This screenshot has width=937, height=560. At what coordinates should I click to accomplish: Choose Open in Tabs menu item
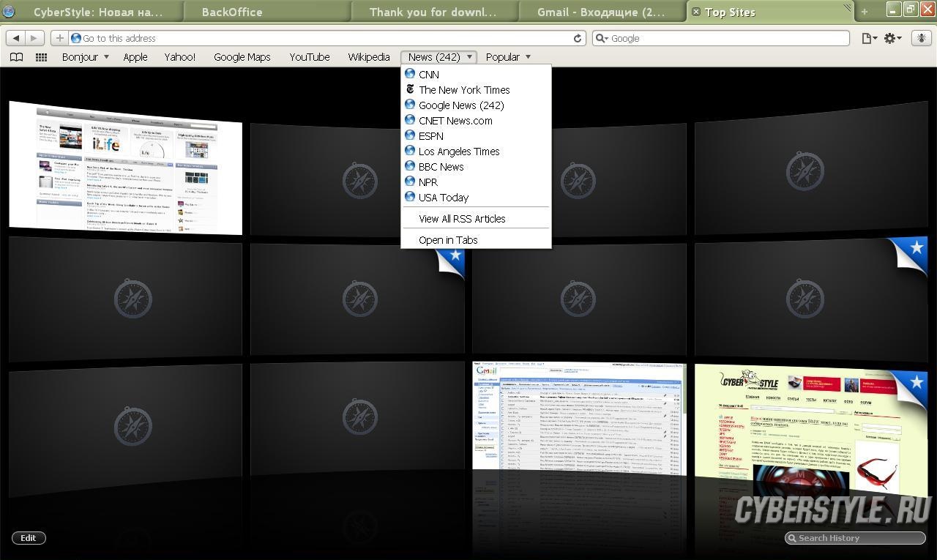coord(476,240)
